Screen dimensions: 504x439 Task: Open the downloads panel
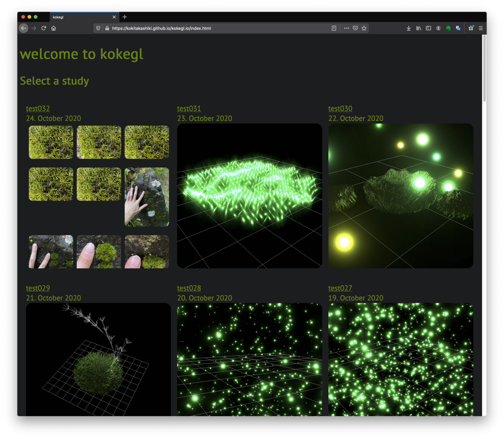409,28
